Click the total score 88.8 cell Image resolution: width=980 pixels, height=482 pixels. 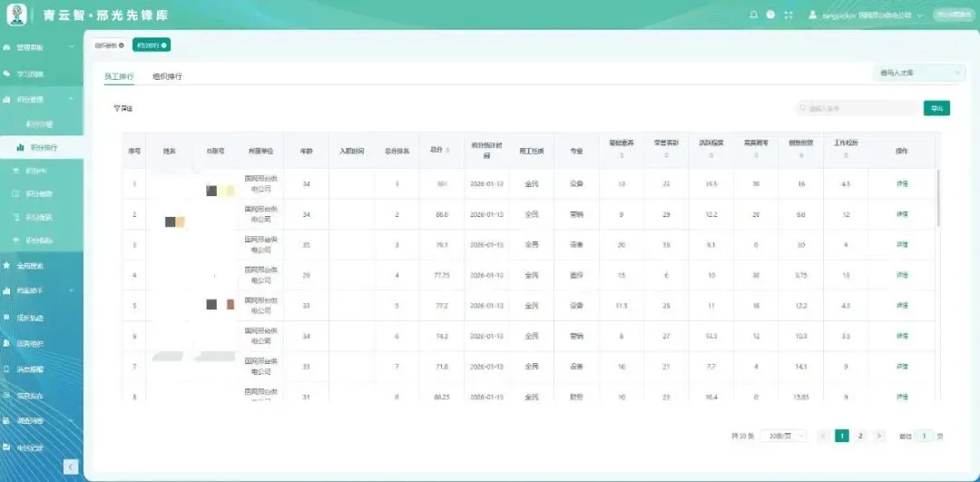441,214
